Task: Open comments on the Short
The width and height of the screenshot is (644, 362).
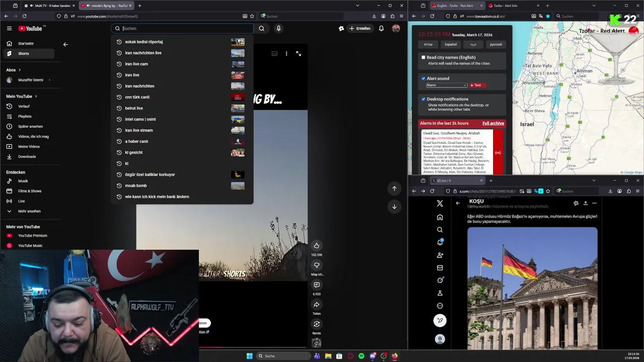Action: click(x=316, y=285)
